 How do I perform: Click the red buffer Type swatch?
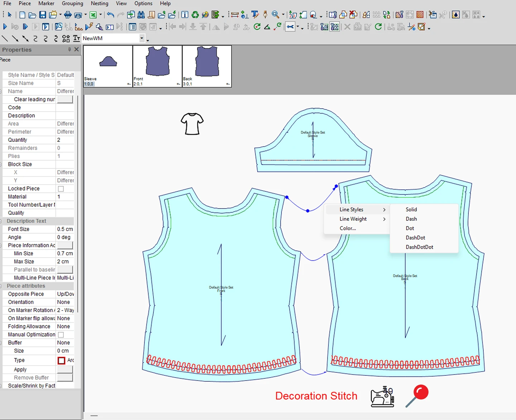[x=62, y=361]
